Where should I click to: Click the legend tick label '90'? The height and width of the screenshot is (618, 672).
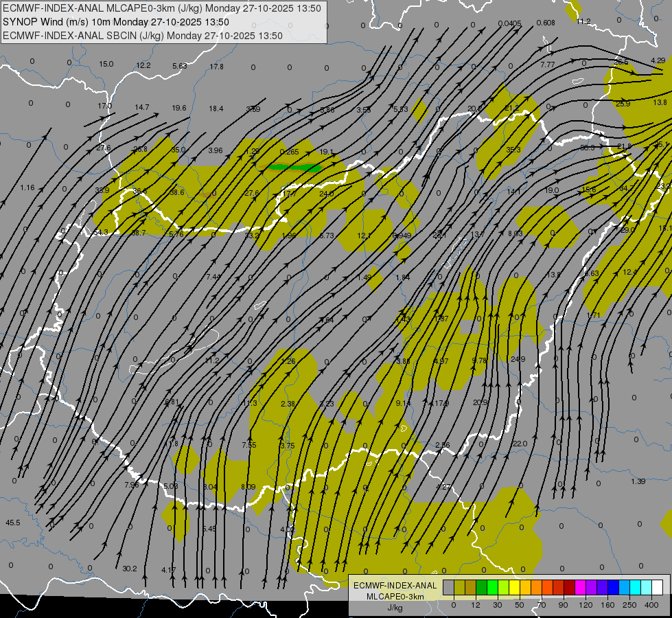click(x=563, y=605)
